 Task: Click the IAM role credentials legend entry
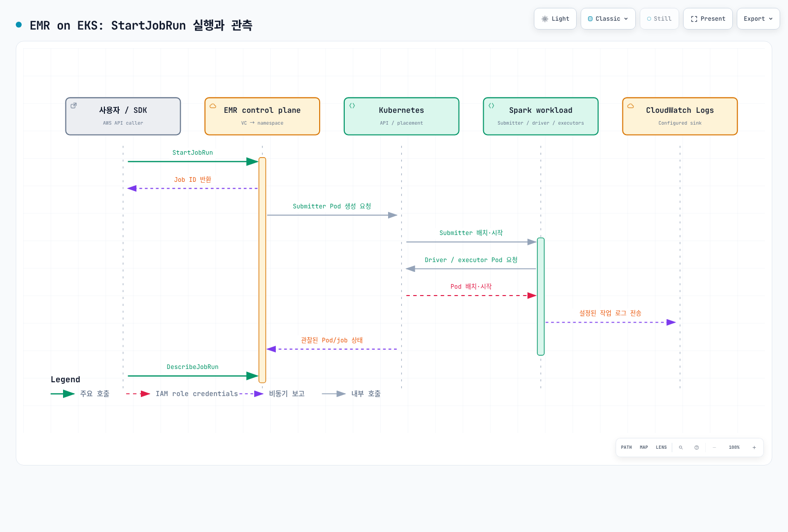tap(182, 394)
